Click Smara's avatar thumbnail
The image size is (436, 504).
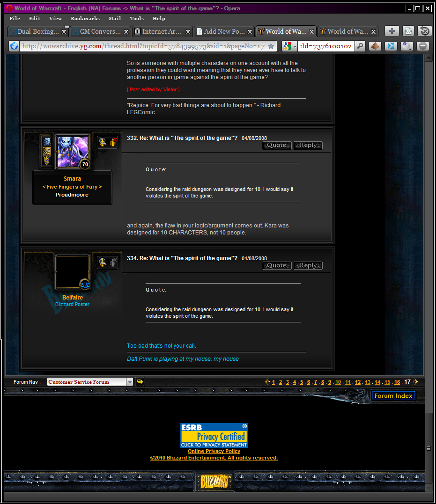(73, 152)
